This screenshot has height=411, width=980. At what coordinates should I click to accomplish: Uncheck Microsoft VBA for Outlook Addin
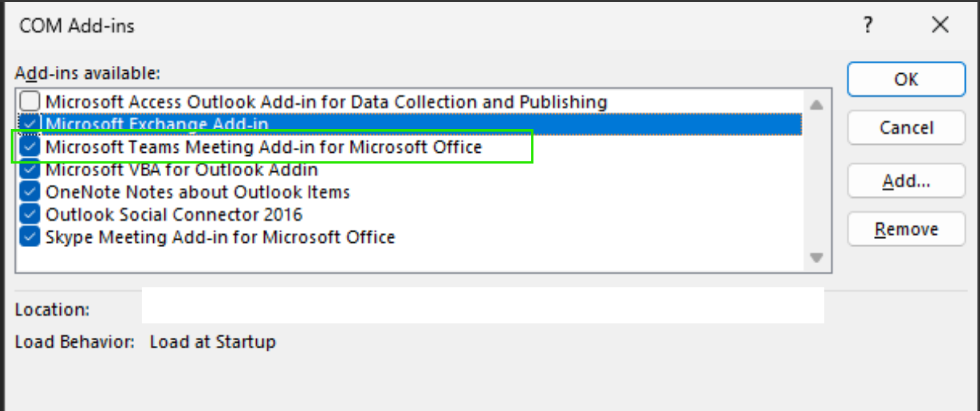[30, 169]
